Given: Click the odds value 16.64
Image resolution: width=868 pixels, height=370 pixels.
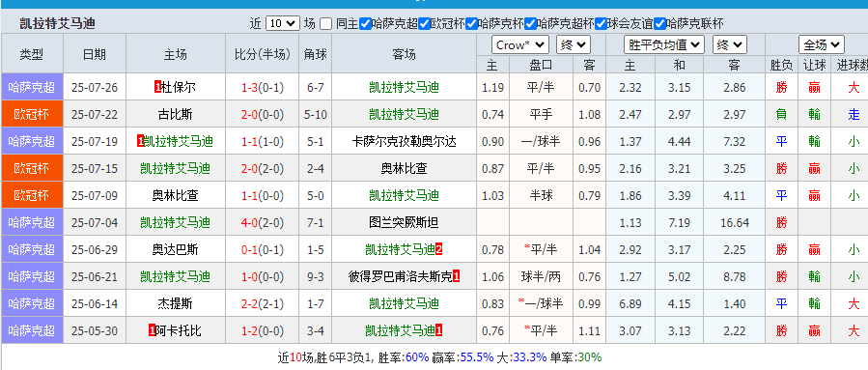Looking at the screenshot, I should (x=735, y=223).
